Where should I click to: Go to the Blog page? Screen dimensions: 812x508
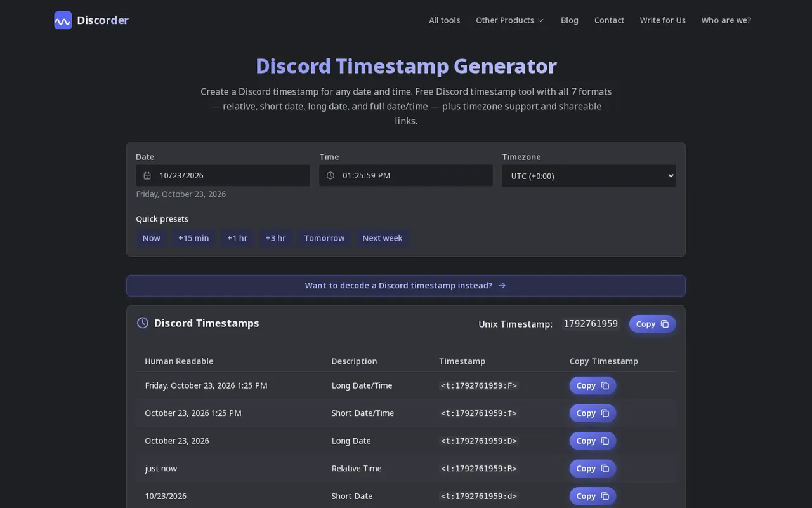(570, 20)
